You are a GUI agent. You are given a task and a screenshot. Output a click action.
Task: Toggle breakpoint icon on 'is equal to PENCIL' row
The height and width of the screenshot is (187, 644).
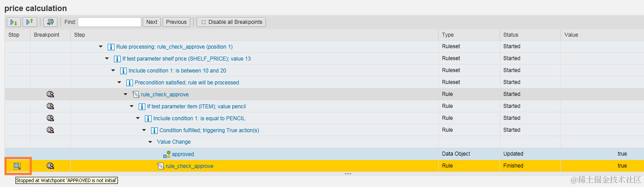50,118
